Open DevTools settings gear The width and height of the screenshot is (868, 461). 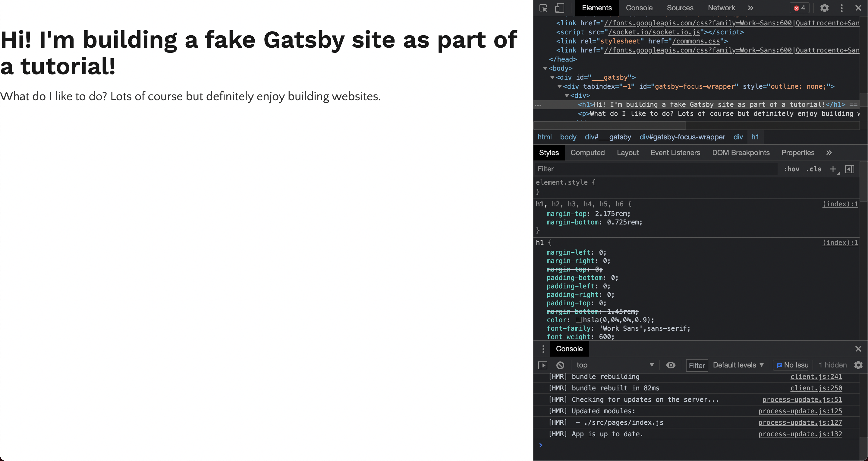click(x=825, y=8)
